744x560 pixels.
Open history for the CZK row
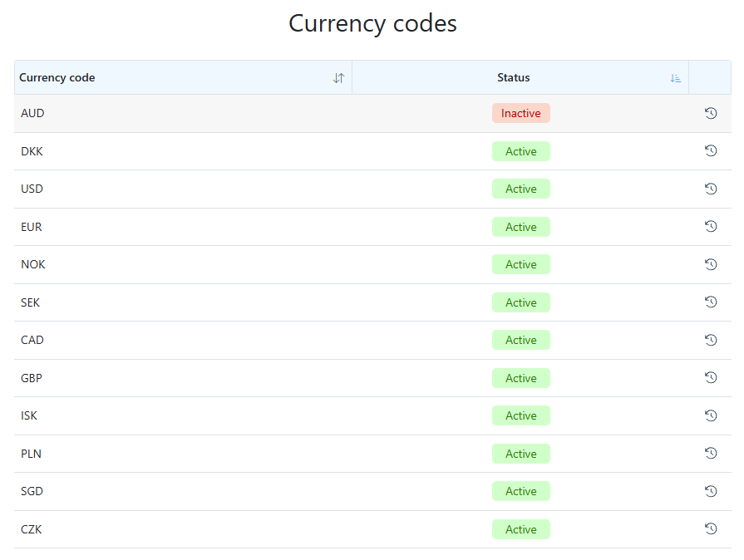(710, 528)
